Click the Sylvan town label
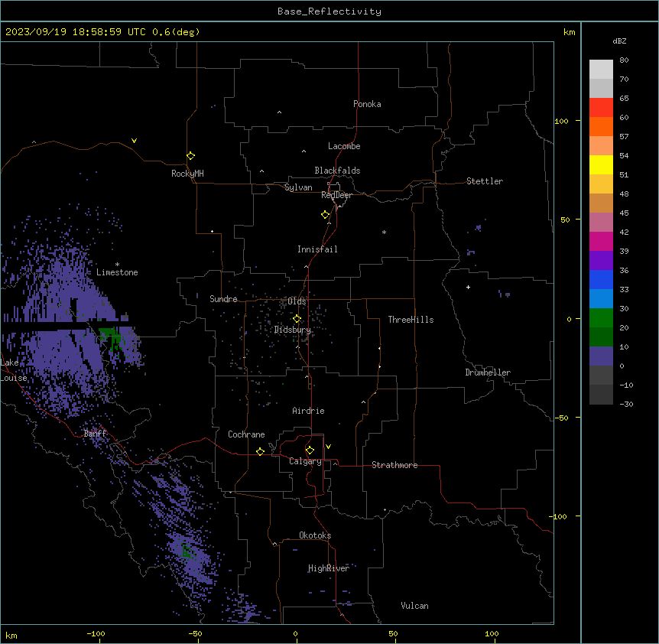Image resolution: width=659 pixels, height=644 pixels. [298, 187]
